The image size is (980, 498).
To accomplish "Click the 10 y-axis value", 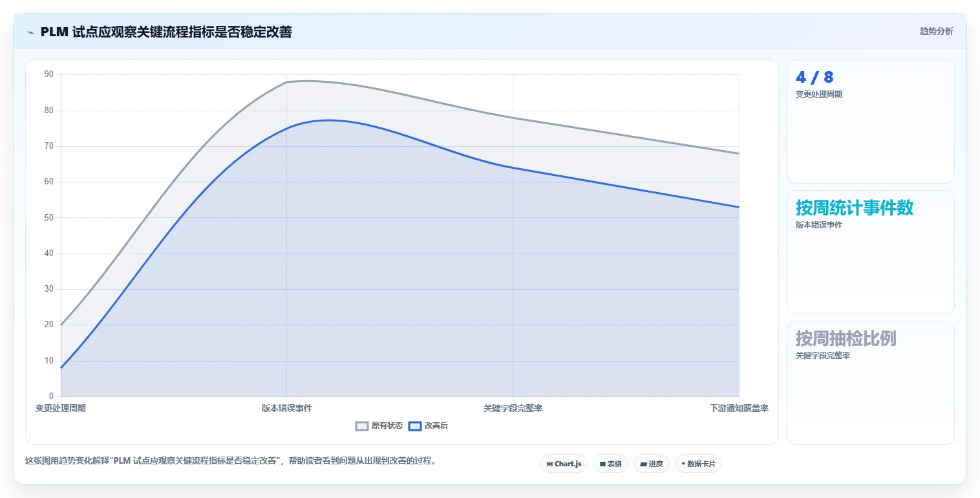I will pyautogui.click(x=49, y=361).
